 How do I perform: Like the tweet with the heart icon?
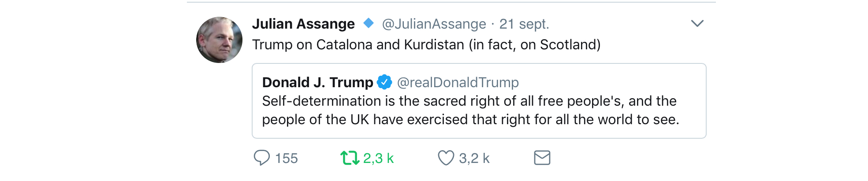pos(446,158)
